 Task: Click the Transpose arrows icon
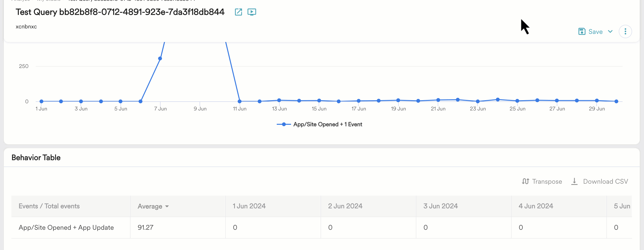tap(525, 181)
